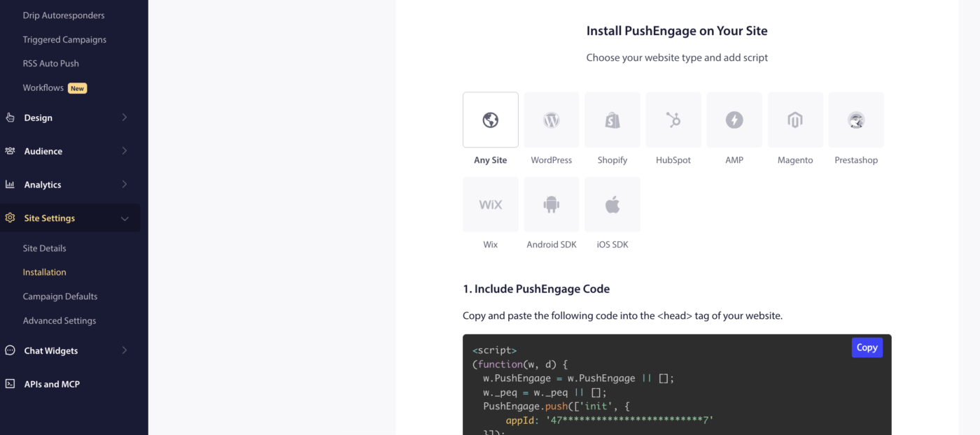Open Campaign Defaults page
Viewport: 980px width, 435px height.
tap(60, 297)
